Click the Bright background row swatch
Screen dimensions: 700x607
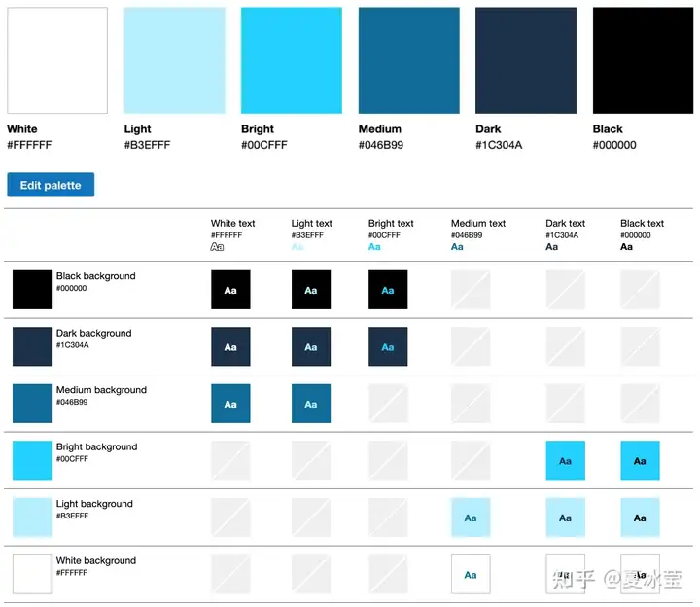32,460
